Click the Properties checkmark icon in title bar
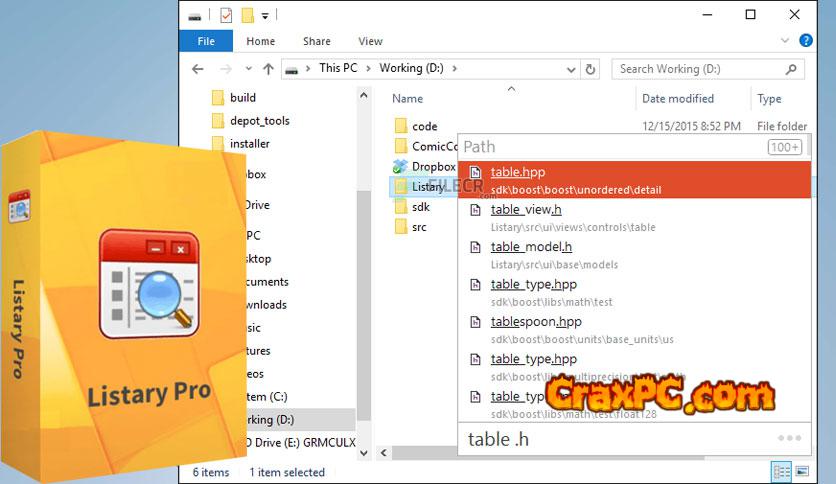This screenshot has height=484, width=836. 225,15
